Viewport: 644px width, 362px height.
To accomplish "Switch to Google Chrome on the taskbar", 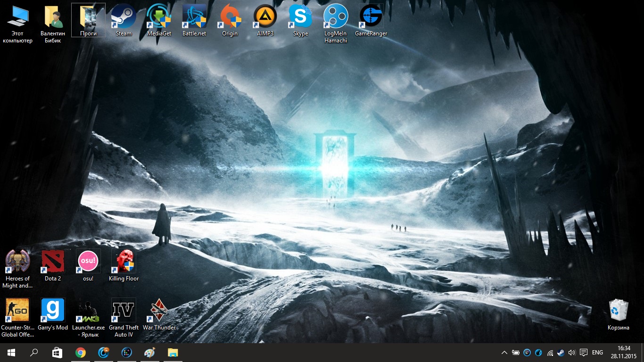I will 81,353.
